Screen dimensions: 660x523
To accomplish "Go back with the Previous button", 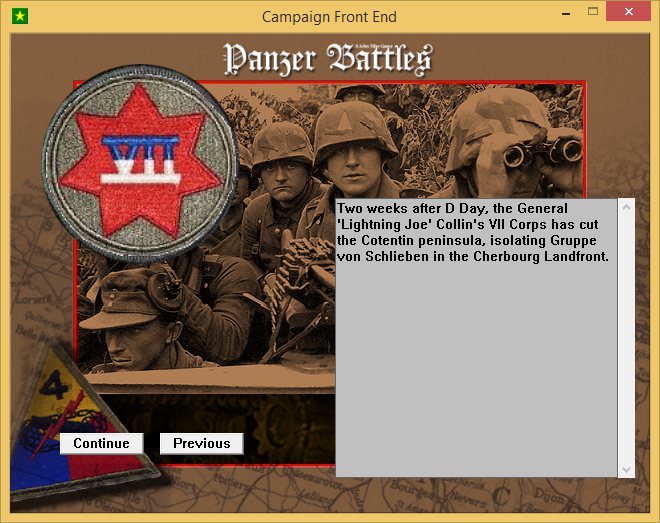I will pyautogui.click(x=202, y=443).
